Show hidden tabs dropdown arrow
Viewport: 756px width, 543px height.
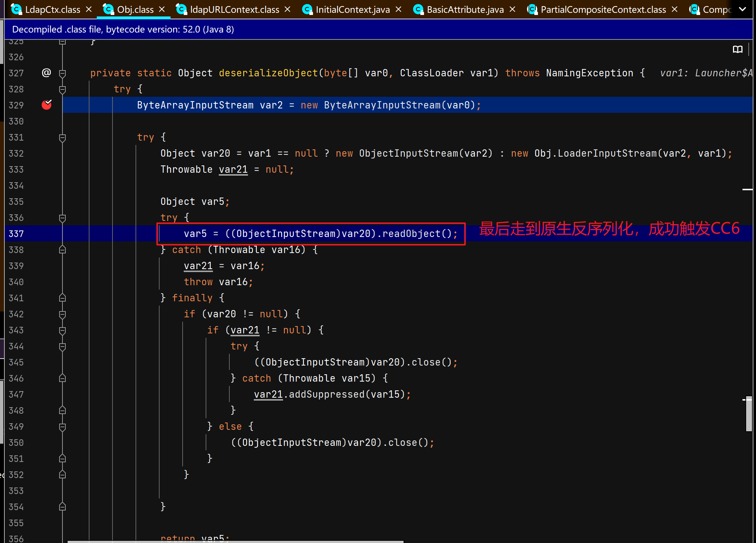click(742, 9)
